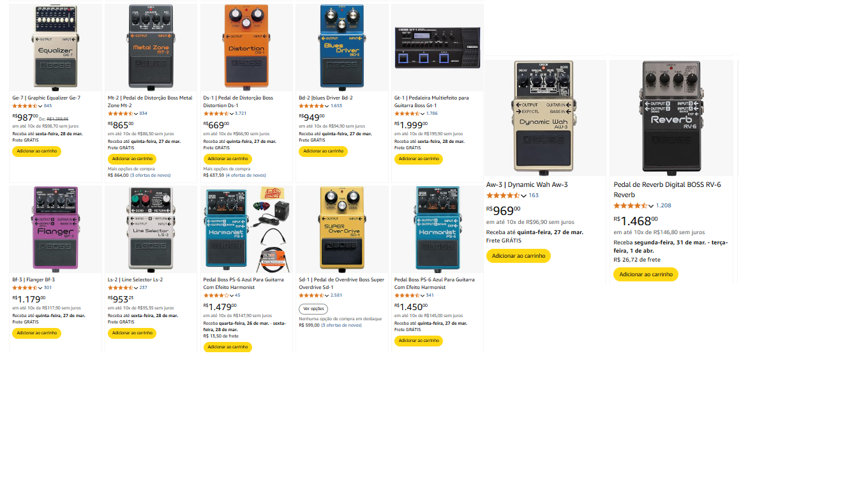868x490 pixels.
Task: Open the GE-7 Equalizer pedal image
Action: tap(55, 46)
